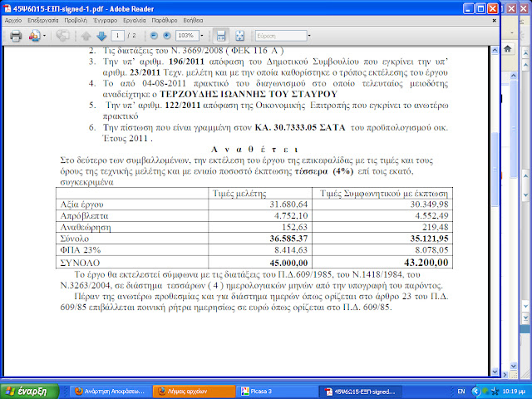Click the Adobe Reader title bar icon
This screenshot has width=532, height=399.
(x=7, y=8)
